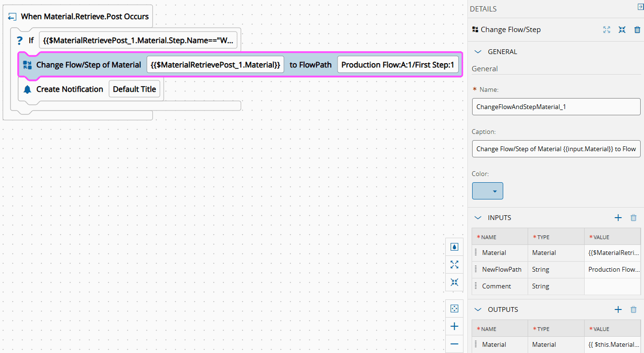The height and width of the screenshot is (353, 644).
Task: Click the Change Flow/Step block icon on the canvas
Action: point(27,65)
